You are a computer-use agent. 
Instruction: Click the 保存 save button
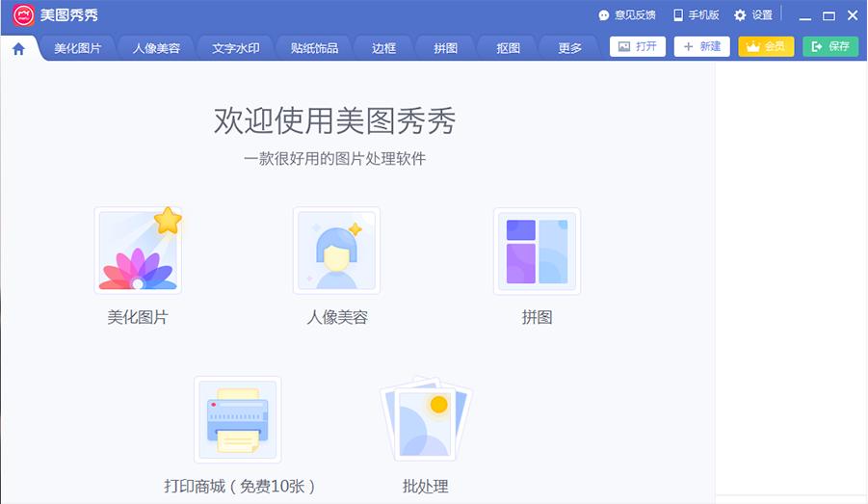point(830,46)
